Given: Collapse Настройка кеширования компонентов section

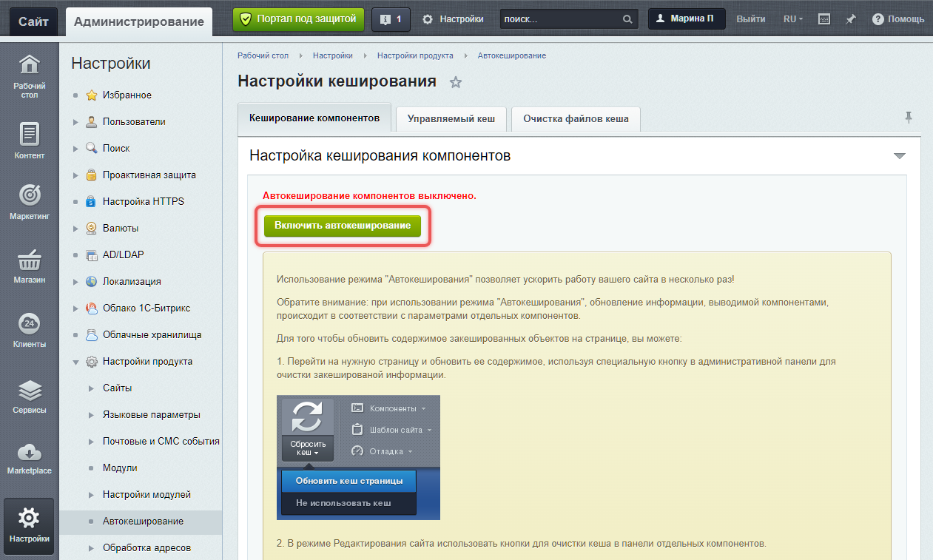Looking at the screenshot, I should (899, 156).
